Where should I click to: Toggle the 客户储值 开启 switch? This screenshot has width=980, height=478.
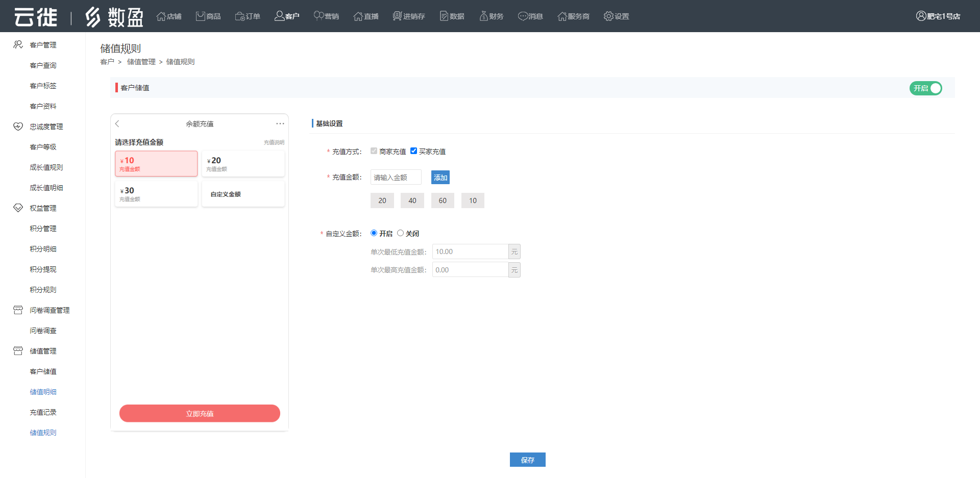point(925,88)
